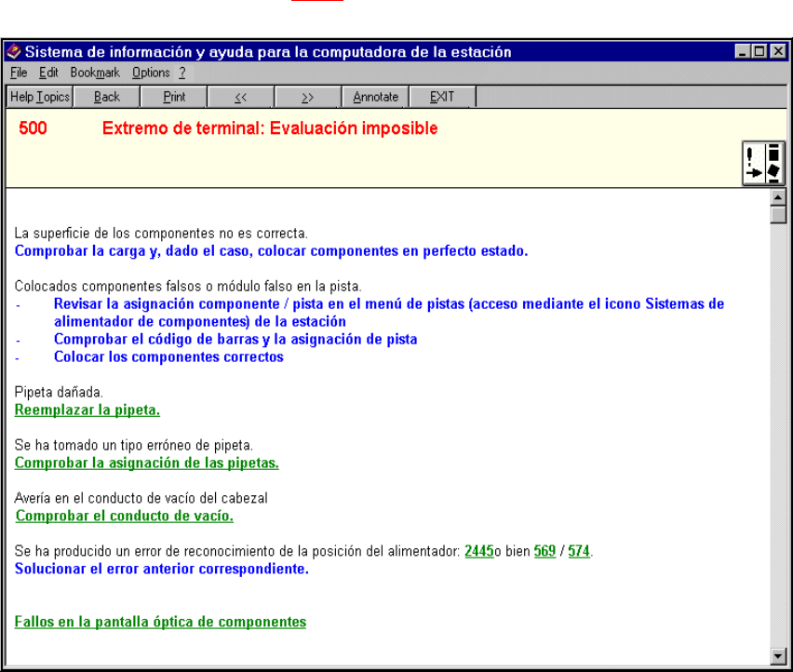This screenshot has height=672, width=793.
Task: Click the help book icon in title bar
Action: click(x=14, y=51)
